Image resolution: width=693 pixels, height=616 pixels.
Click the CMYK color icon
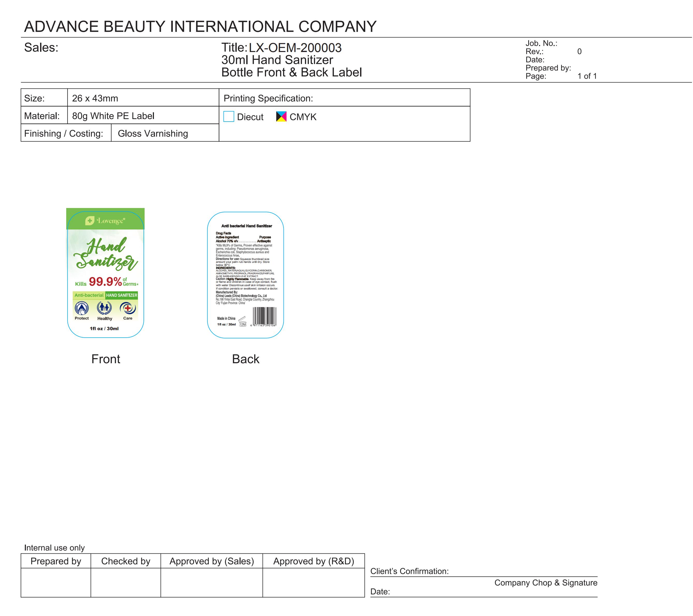coord(281,117)
